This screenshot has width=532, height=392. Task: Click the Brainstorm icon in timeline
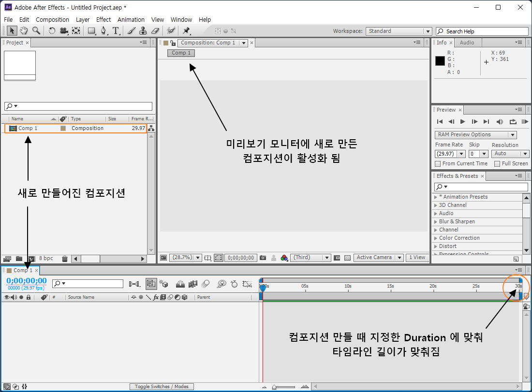tap(221, 284)
